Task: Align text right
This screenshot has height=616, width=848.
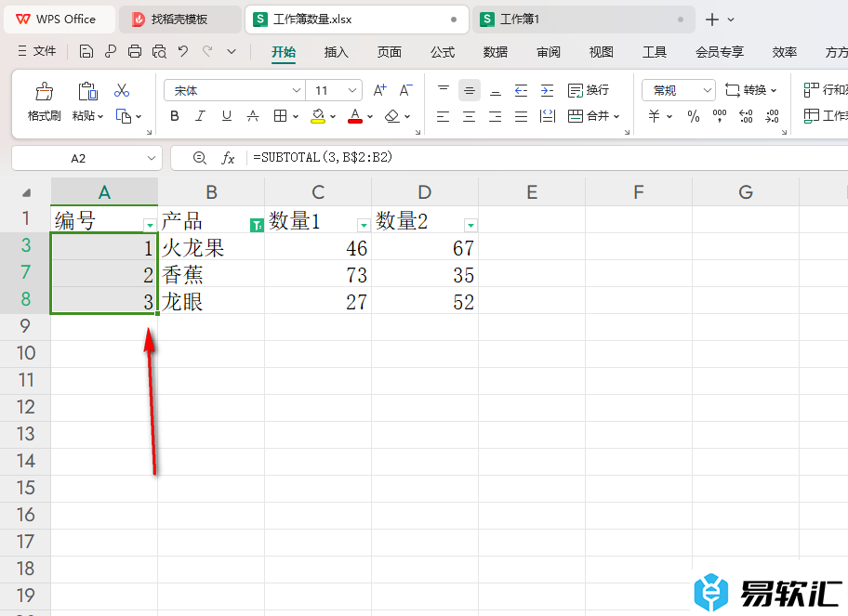Action: pos(495,116)
